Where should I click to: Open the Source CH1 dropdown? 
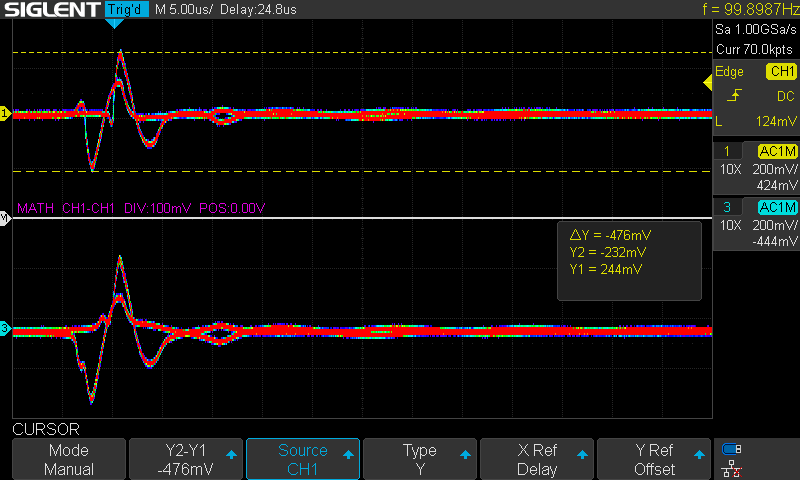click(303, 459)
